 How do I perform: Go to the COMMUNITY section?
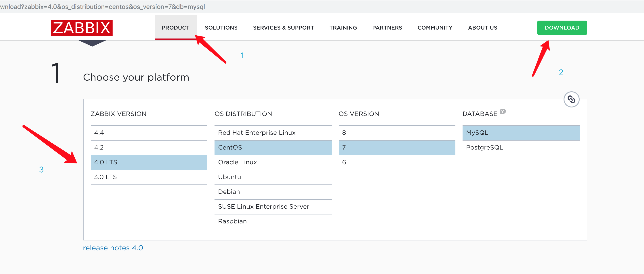click(435, 28)
